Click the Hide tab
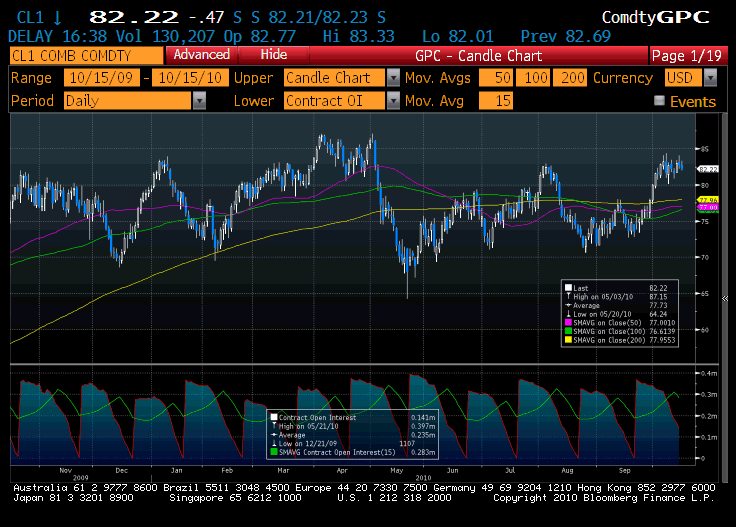 (273, 55)
